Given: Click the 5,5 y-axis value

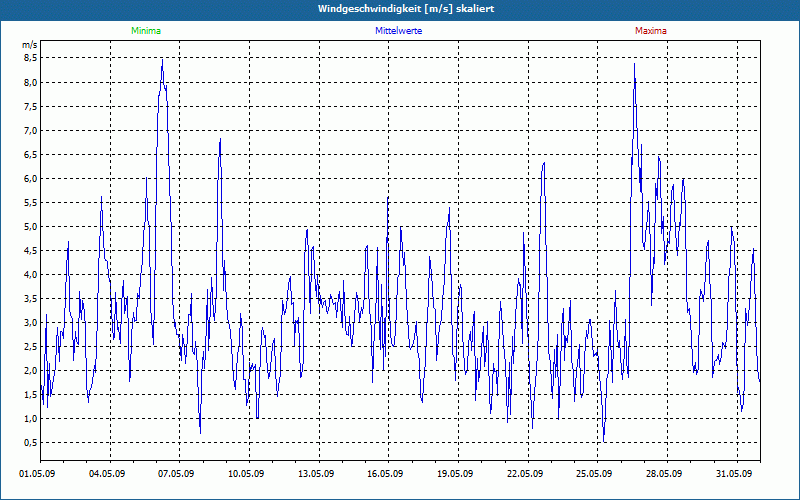Looking at the screenshot, I should [x=30, y=202].
